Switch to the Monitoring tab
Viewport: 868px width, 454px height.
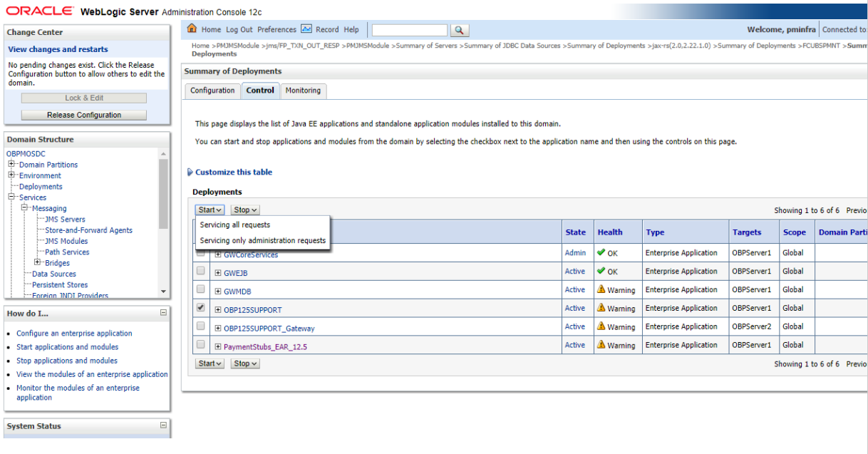point(303,91)
